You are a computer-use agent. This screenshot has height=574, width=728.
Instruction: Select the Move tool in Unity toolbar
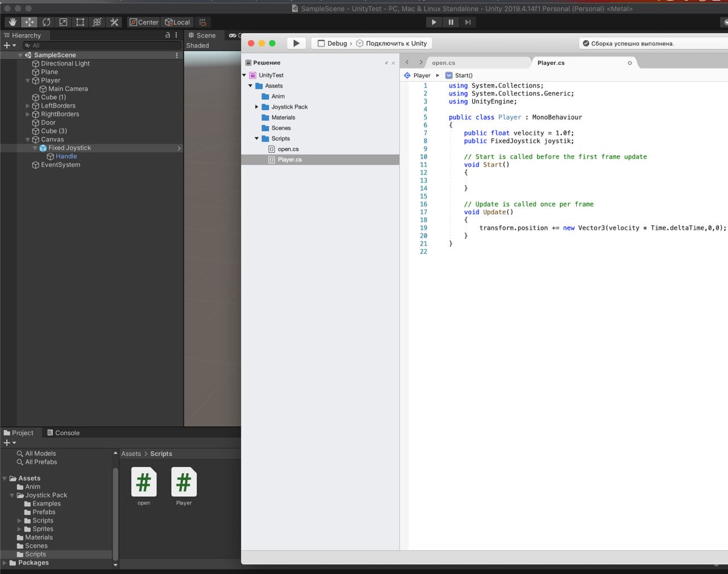pyautogui.click(x=30, y=22)
